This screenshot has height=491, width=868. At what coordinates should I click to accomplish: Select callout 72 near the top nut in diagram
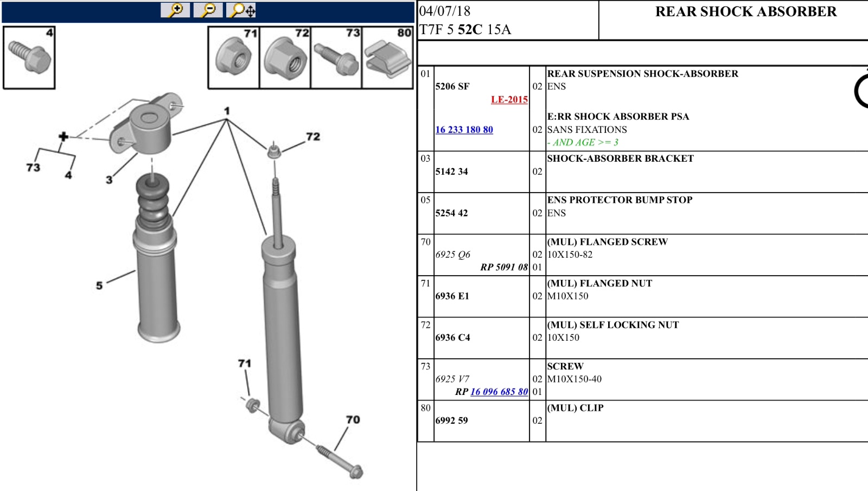(313, 136)
